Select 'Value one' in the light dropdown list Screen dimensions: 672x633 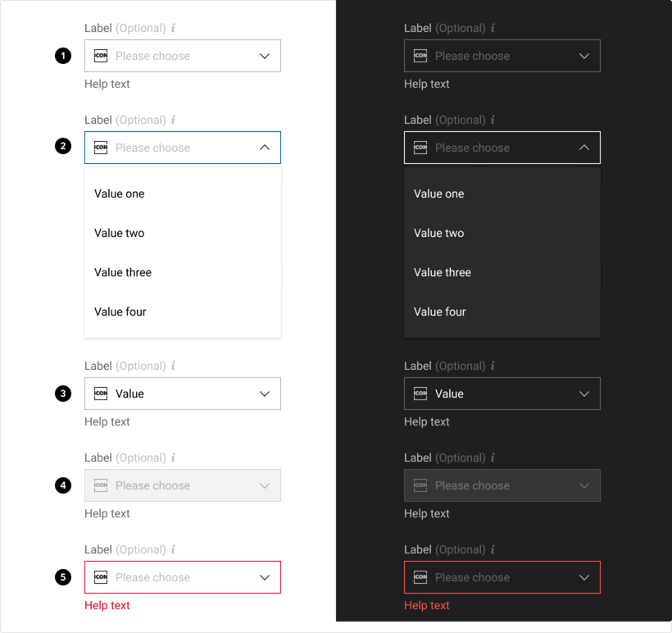120,194
